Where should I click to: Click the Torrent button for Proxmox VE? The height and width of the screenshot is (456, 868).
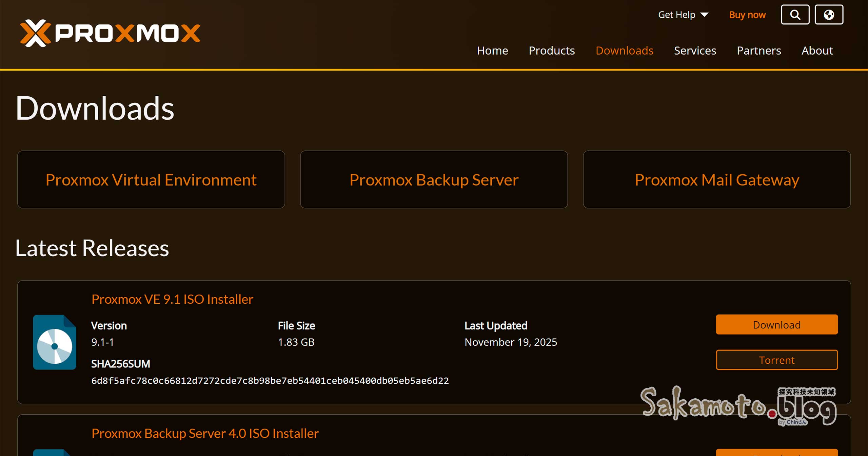[776, 360]
